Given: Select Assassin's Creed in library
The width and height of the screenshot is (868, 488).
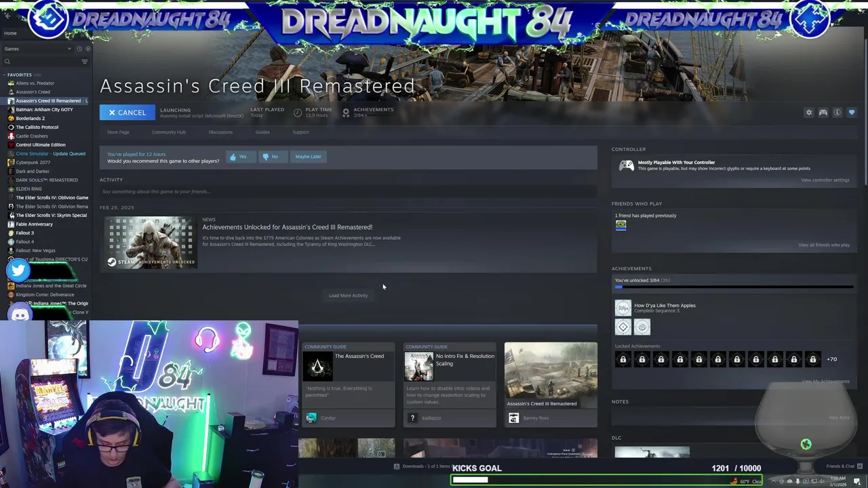Looking at the screenshot, I should point(33,92).
